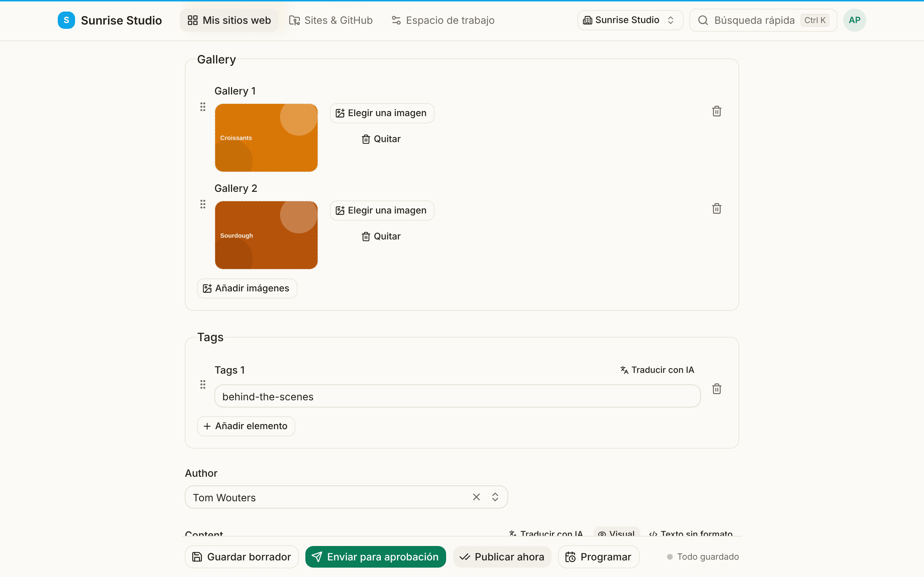
Task: Delete the Gallery 2 item with trash icon
Action: click(716, 208)
